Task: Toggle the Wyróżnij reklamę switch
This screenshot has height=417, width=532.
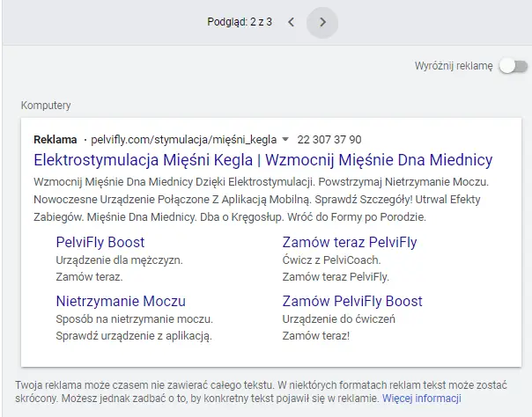Action: 514,66
